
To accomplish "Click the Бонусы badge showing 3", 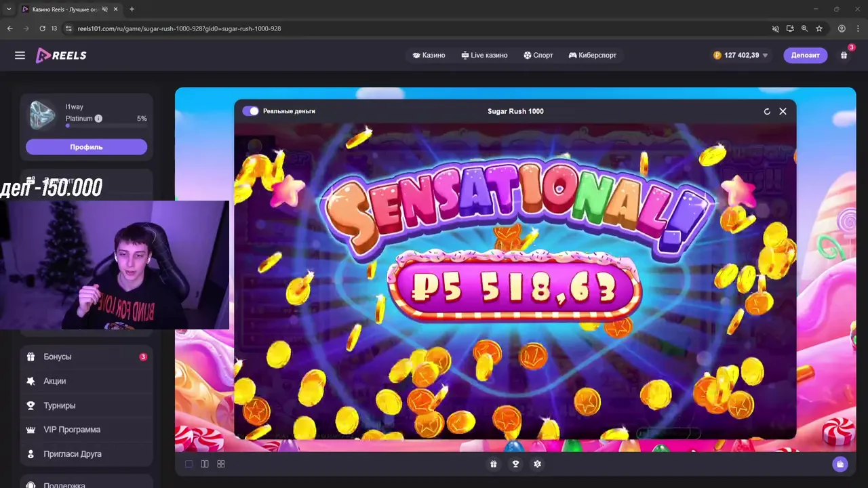I will pyautogui.click(x=143, y=357).
